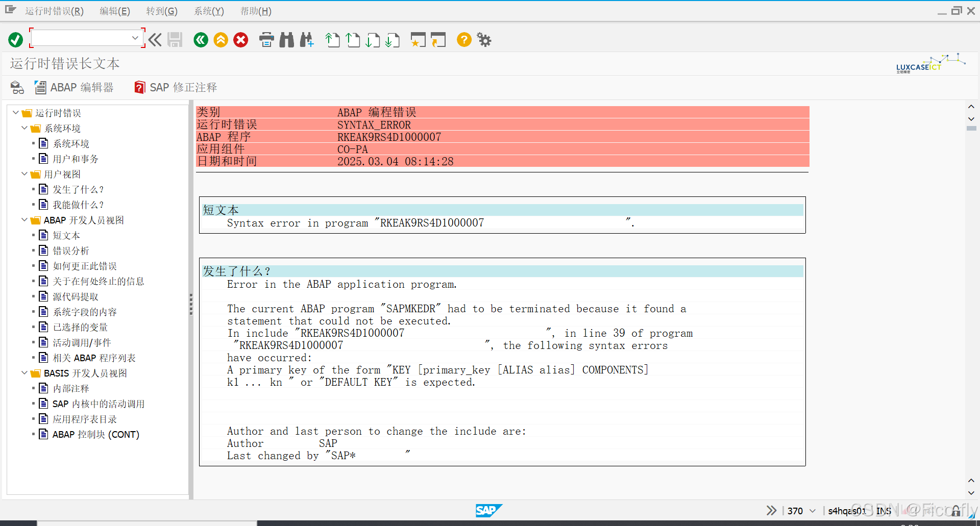Click the RKEAK9RS4D1000007 ABAP program value
980x526 pixels.
[x=389, y=137]
